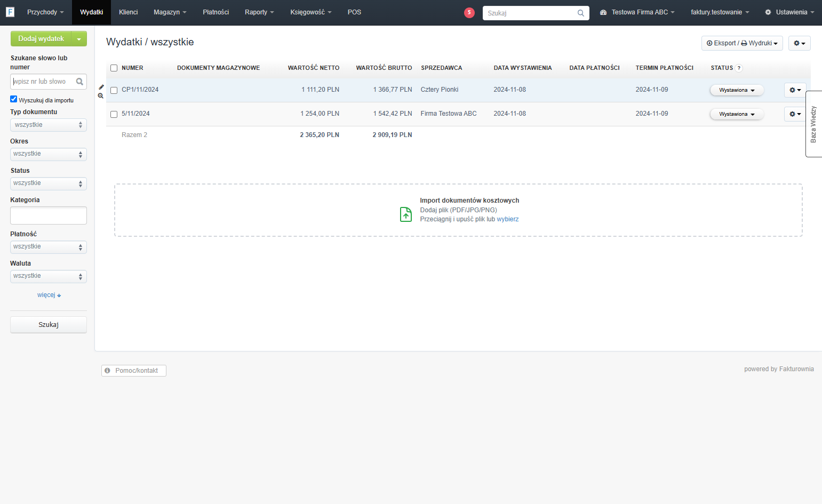Open the Księgowość menu
Viewport: 822px width, 504px height.
point(311,12)
